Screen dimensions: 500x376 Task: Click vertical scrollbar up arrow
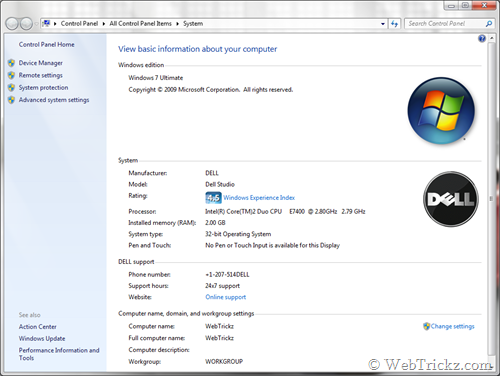(x=491, y=39)
